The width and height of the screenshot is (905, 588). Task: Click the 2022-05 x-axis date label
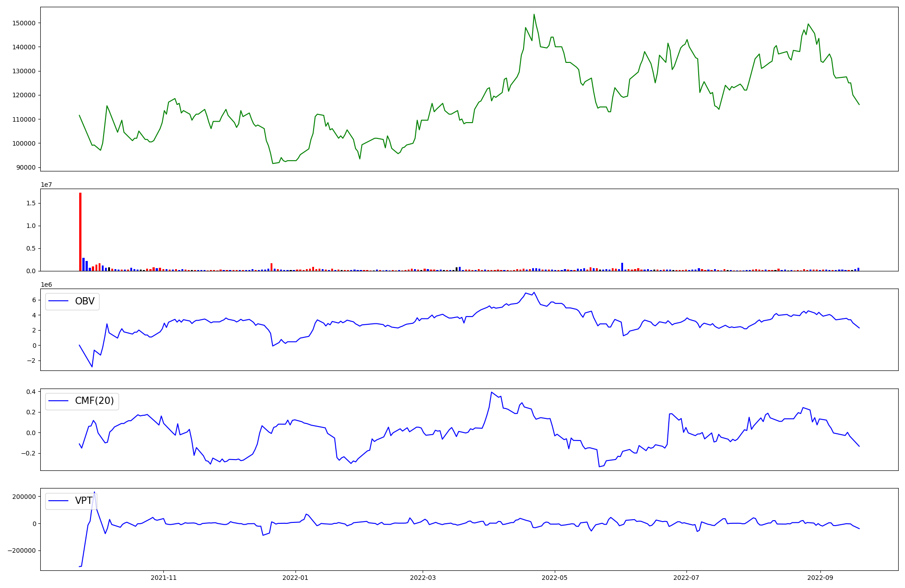(554, 578)
